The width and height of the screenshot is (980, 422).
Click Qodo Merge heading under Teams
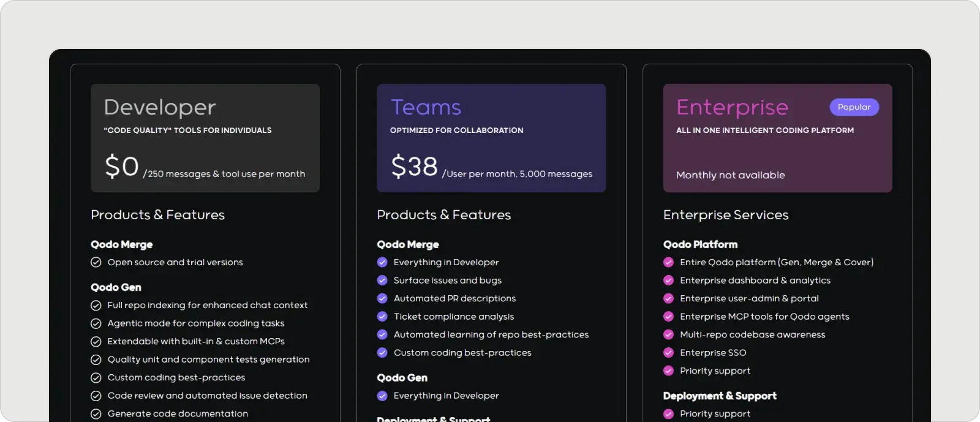pos(408,244)
